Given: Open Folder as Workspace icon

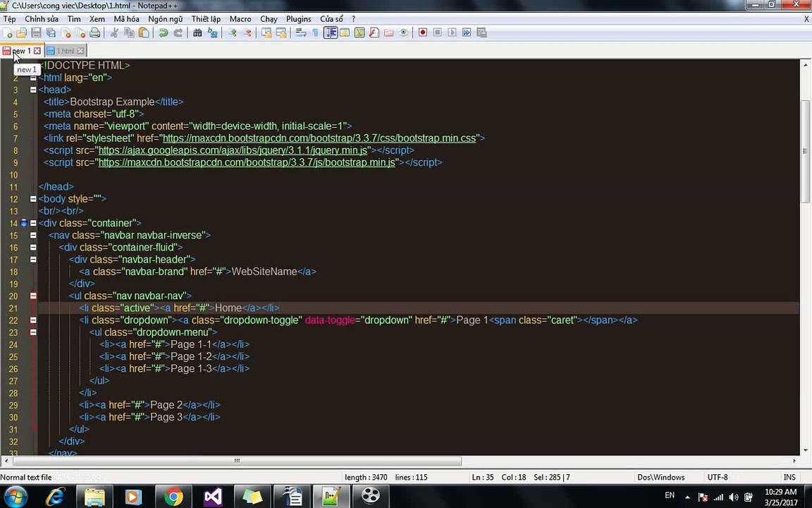Looking at the screenshot, I should 389,32.
